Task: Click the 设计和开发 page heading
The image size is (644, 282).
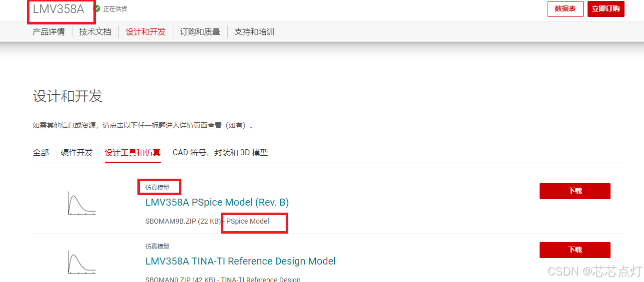Action: (x=67, y=96)
